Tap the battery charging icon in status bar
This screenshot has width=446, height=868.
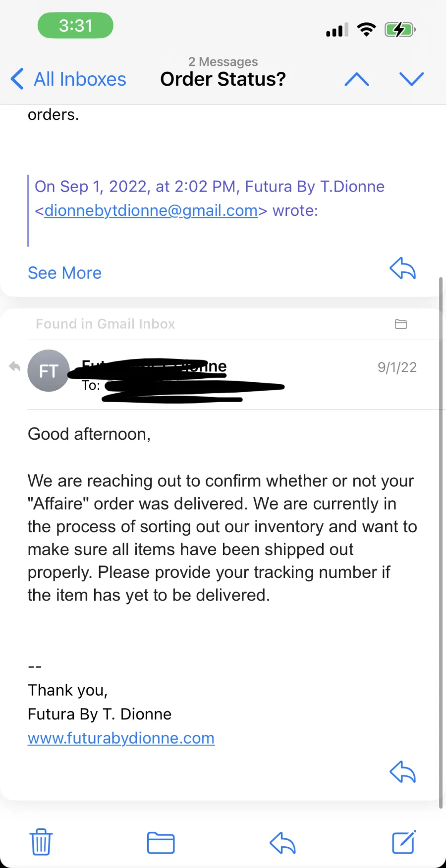point(400,30)
